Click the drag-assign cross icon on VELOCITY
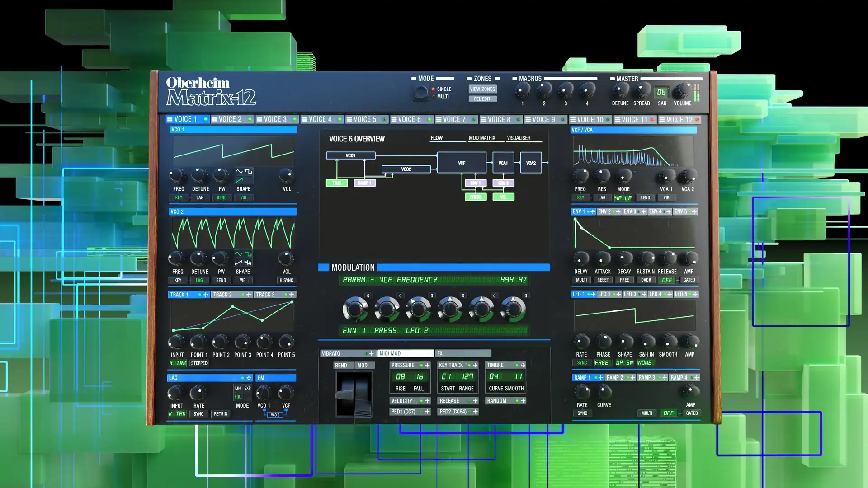The width and height of the screenshot is (868, 488). click(427, 401)
